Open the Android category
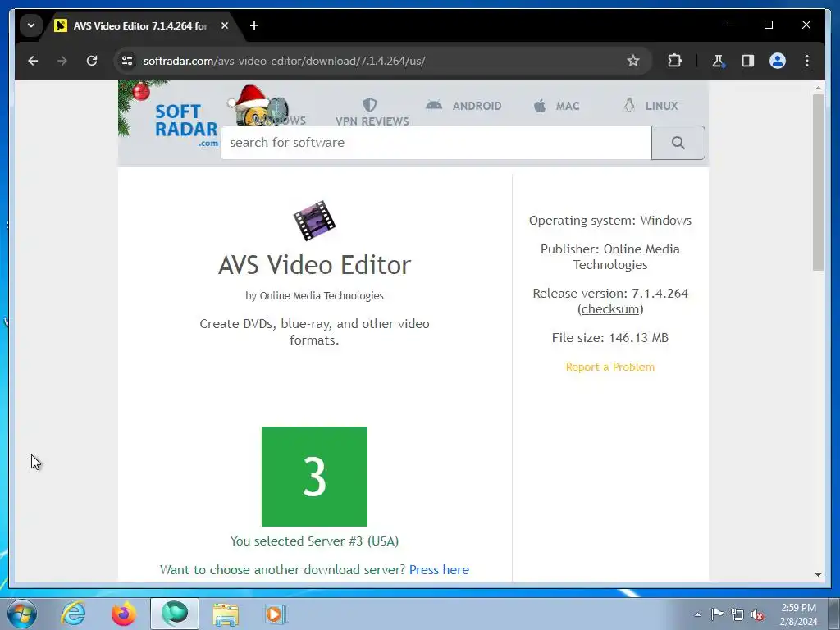 point(477,106)
